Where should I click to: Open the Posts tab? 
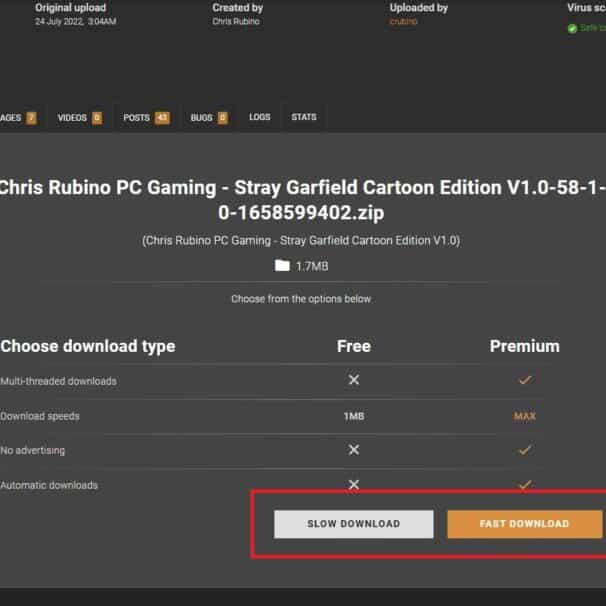coord(146,117)
